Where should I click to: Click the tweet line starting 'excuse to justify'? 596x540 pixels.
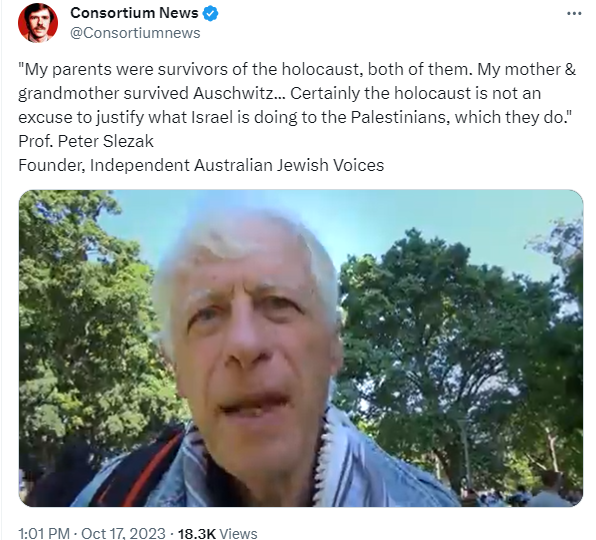click(x=295, y=117)
